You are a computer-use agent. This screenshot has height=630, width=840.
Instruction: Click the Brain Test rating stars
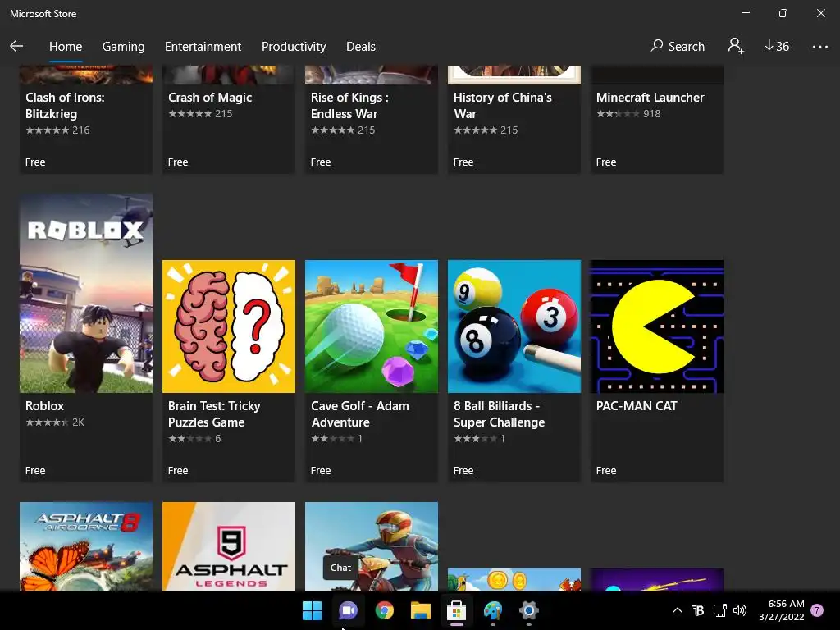189,438
